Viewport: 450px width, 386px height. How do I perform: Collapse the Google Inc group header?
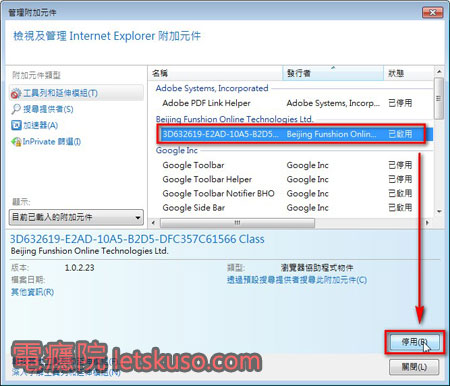[177, 150]
